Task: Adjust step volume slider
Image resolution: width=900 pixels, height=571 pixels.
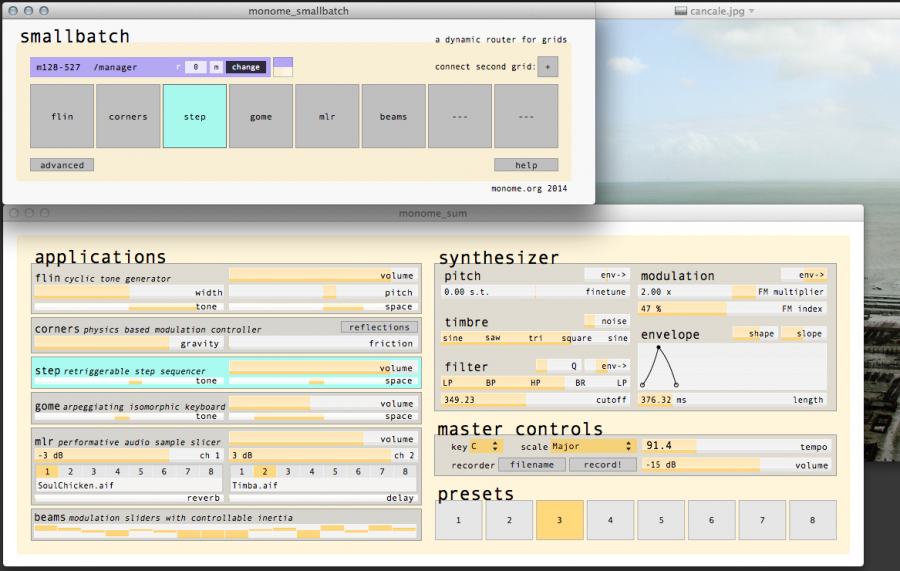Action: (323, 368)
